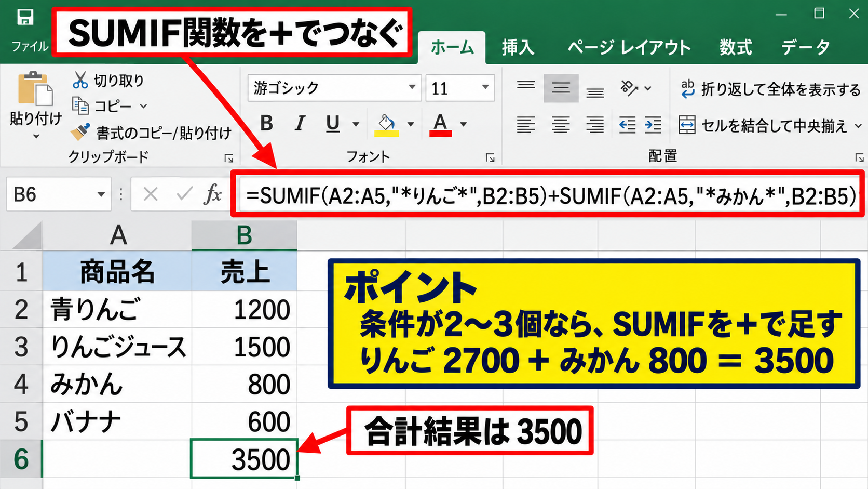Screen dimensions: 868x489
Task: Click the Insert Function fx icon
Action: 213,194
